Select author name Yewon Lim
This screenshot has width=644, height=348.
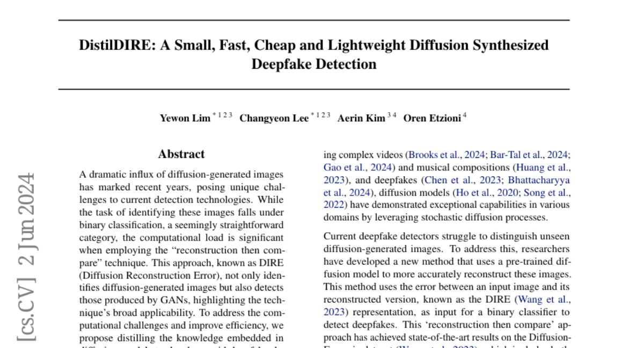tap(185, 119)
